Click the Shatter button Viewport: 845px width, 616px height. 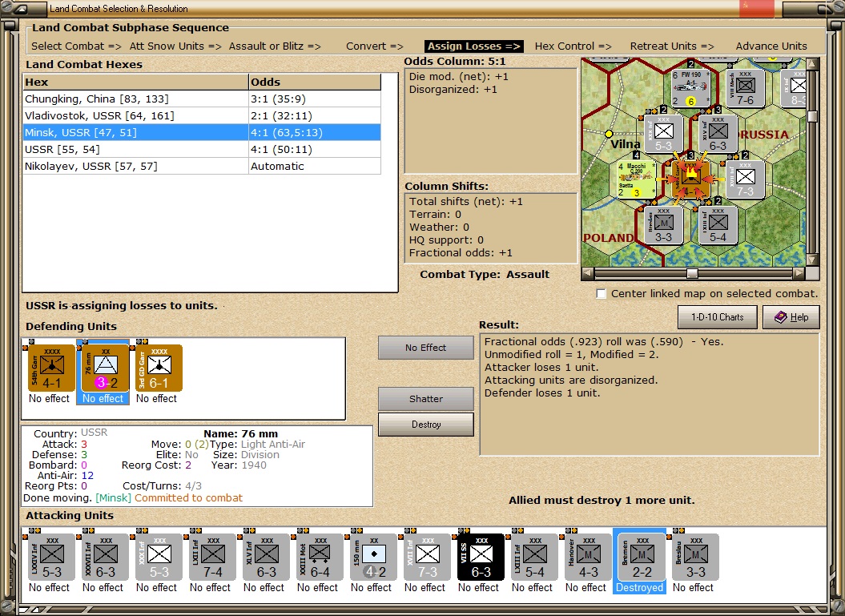click(426, 399)
